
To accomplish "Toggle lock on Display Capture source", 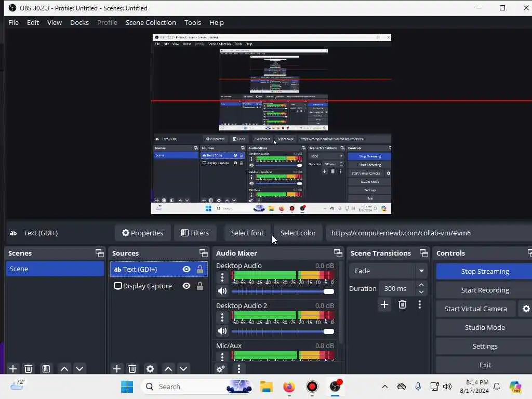I will (200, 286).
